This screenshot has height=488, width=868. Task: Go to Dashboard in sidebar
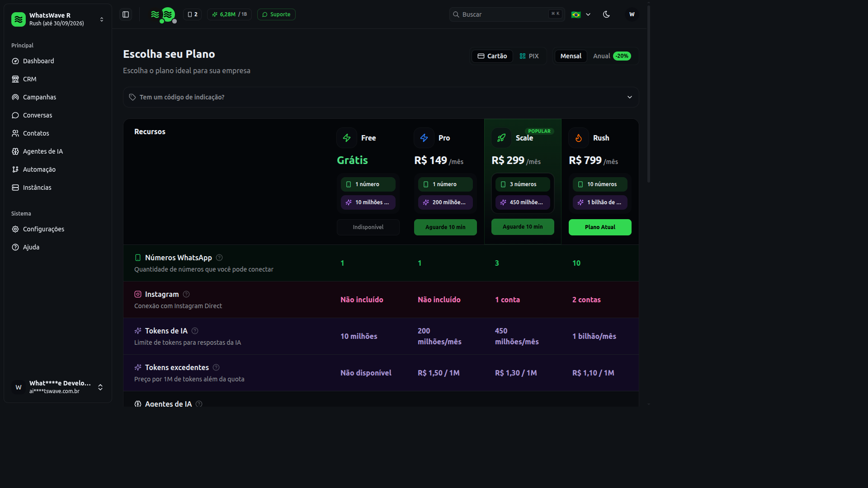[58, 61]
